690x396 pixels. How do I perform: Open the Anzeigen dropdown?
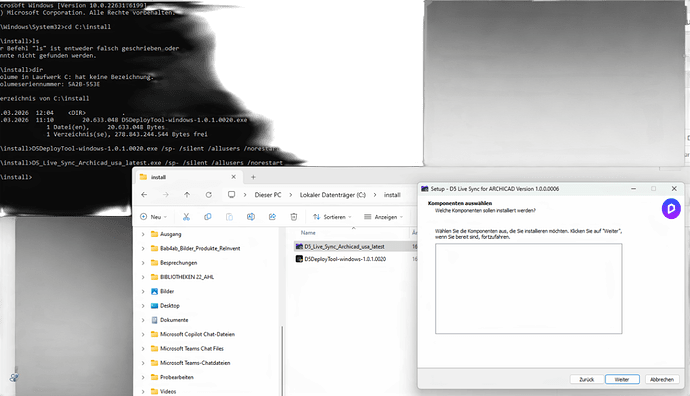(384, 216)
